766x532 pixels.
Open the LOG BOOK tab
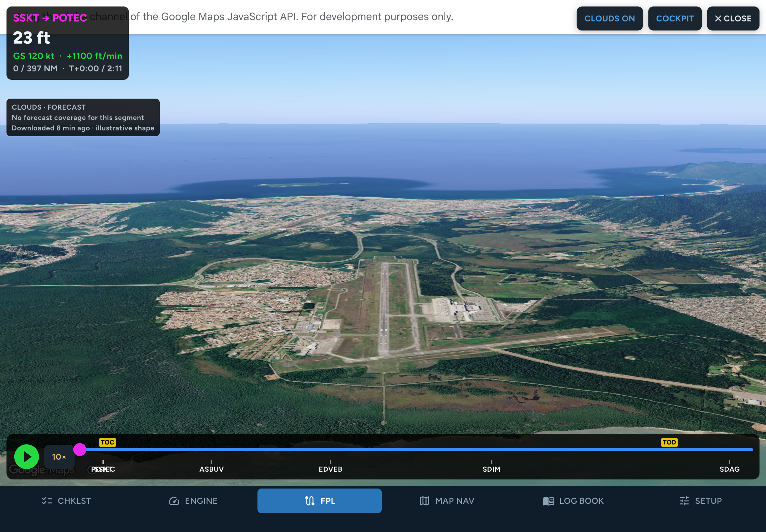pyautogui.click(x=573, y=501)
